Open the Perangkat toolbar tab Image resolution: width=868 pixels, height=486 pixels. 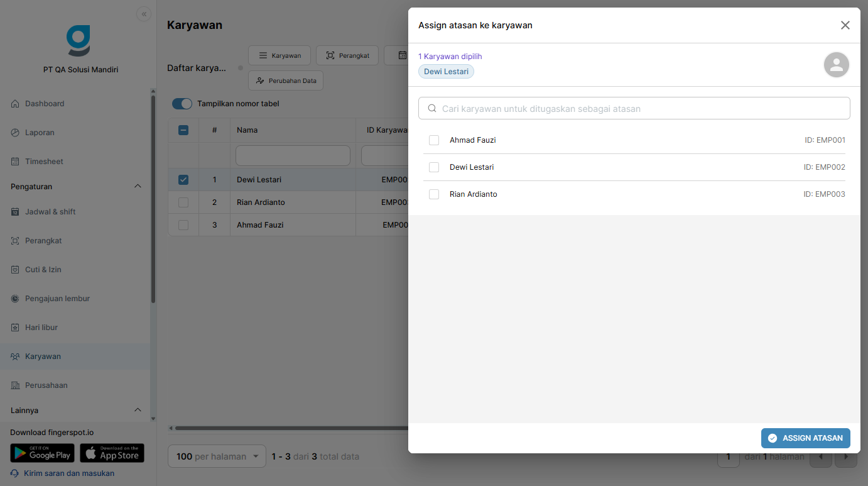[347, 55]
